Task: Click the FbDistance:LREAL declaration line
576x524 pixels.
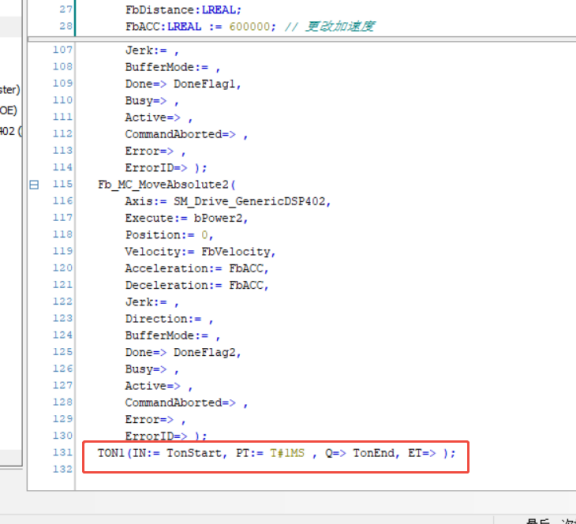Action: tap(183, 10)
